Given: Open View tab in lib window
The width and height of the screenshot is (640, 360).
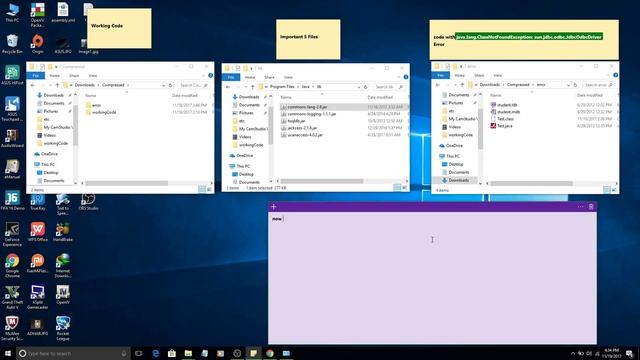Looking at the screenshot, I should pyautogui.click(x=288, y=77).
